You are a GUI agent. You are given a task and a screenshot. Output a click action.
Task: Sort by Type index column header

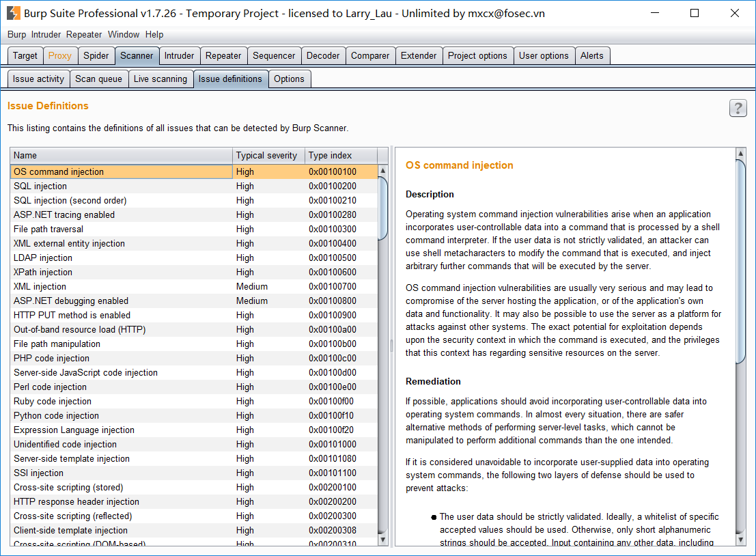[x=341, y=155]
